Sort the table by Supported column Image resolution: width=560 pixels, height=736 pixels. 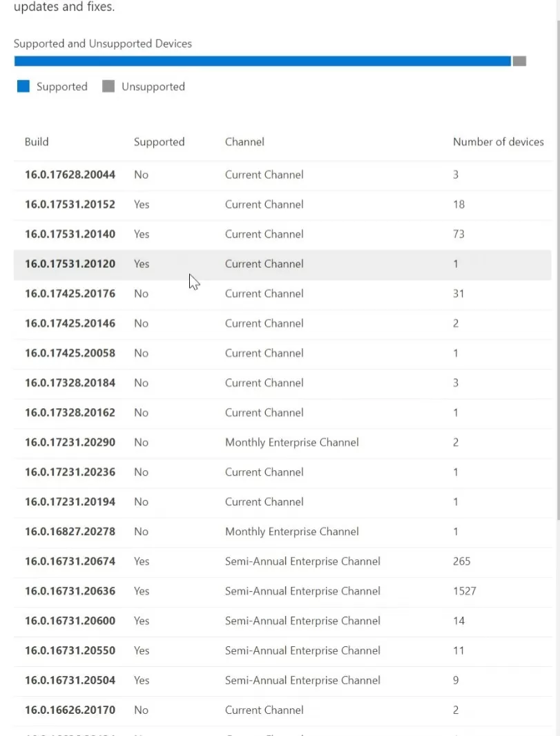tap(159, 142)
